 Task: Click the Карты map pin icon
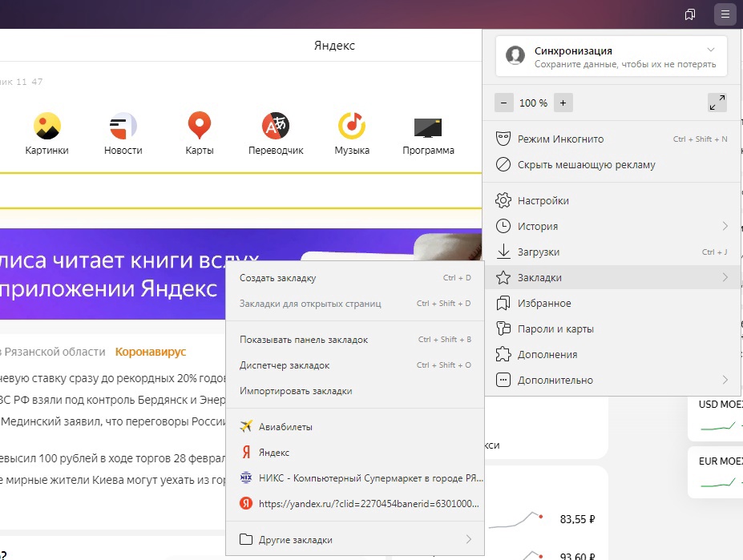pyautogui.click(x=199, y=126)
